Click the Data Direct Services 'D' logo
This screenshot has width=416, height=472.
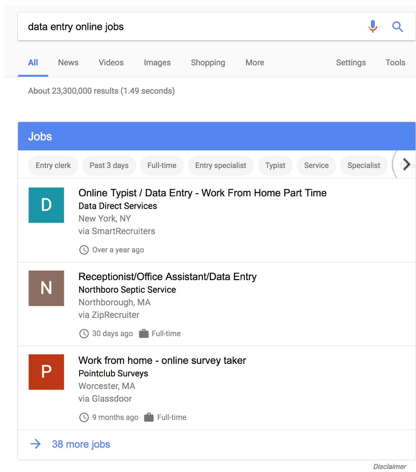(46, 205)
